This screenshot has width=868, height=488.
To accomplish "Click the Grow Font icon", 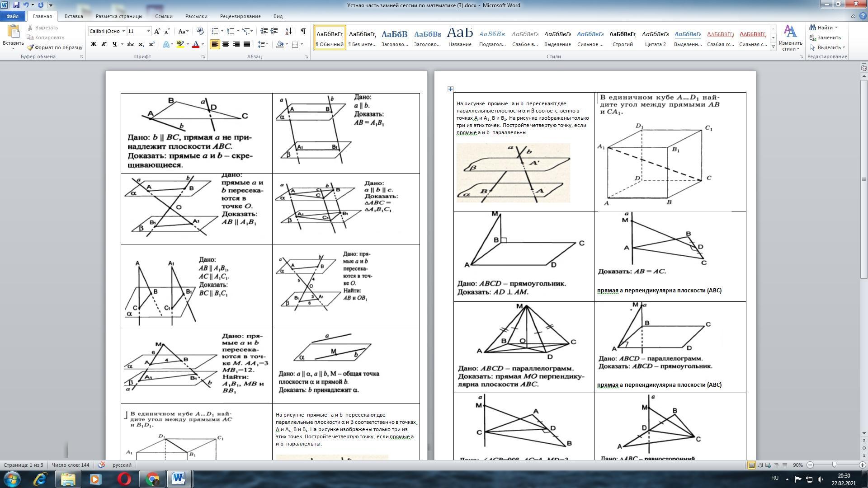I will [x=157, y=31].
